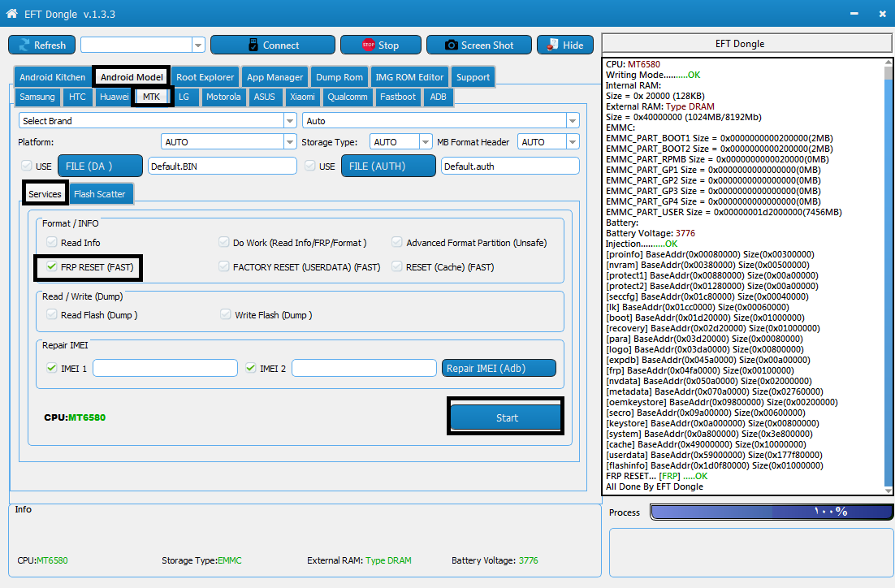The width and height of the screenshot is (895, 588).
Task: Uncheck the IMEI 1 checkbox
Action: tap(52, 368)
